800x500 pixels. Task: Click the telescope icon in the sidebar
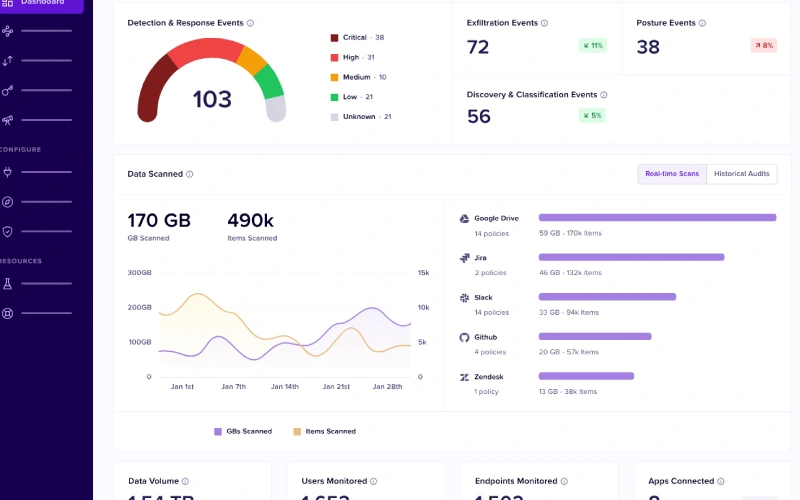[8, 120]
